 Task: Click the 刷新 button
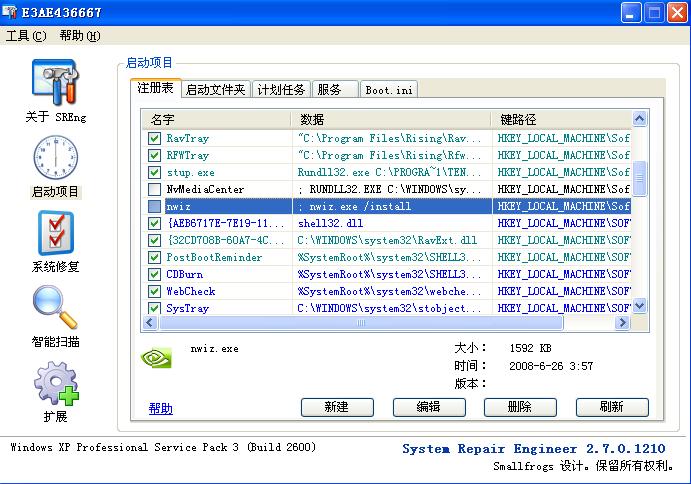pos(612,407)
